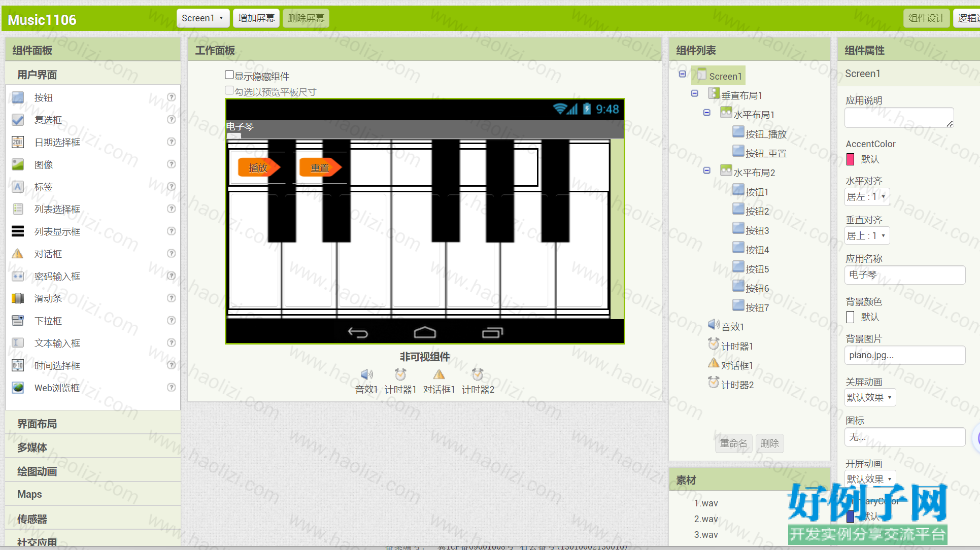Click the 删除 button in component list
This screenshot has height=550, width=980.
[770, 443]
